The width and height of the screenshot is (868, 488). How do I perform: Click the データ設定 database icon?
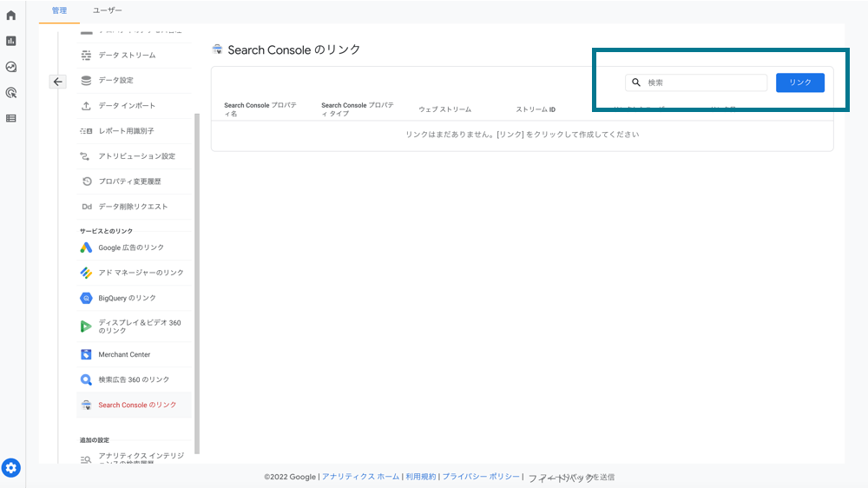coord(86,80)
